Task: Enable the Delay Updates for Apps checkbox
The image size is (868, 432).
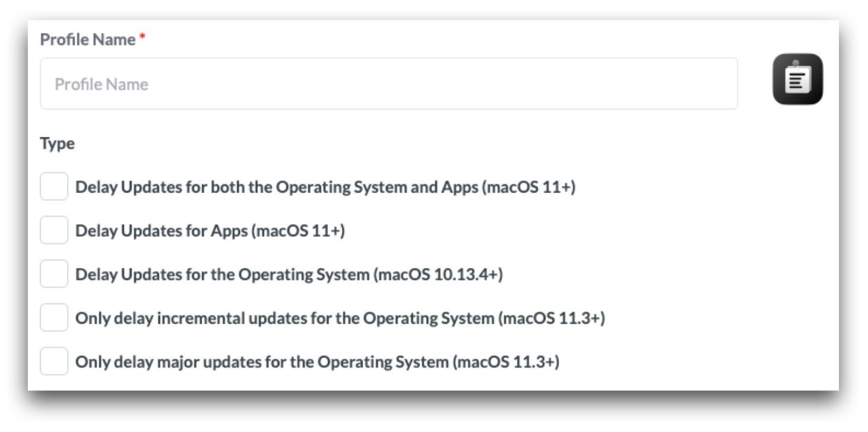Action: point(54,230)
